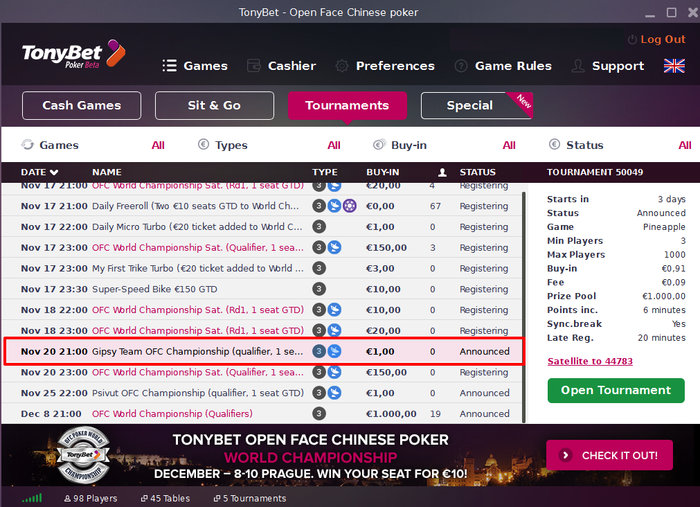Click the Buy-in filter coins icon
700x507 pixels.
pos(379,144)
